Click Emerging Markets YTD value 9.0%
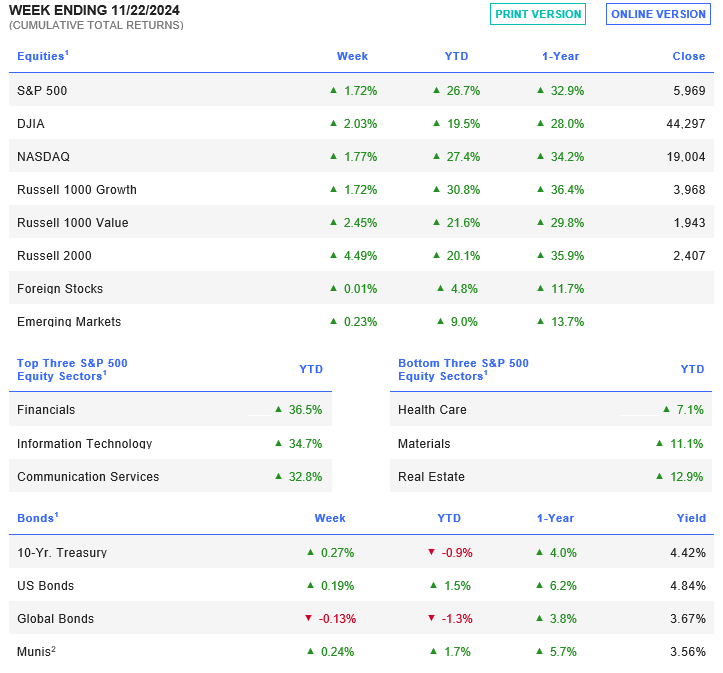This screenshot has width=723, height=673. 464,322
